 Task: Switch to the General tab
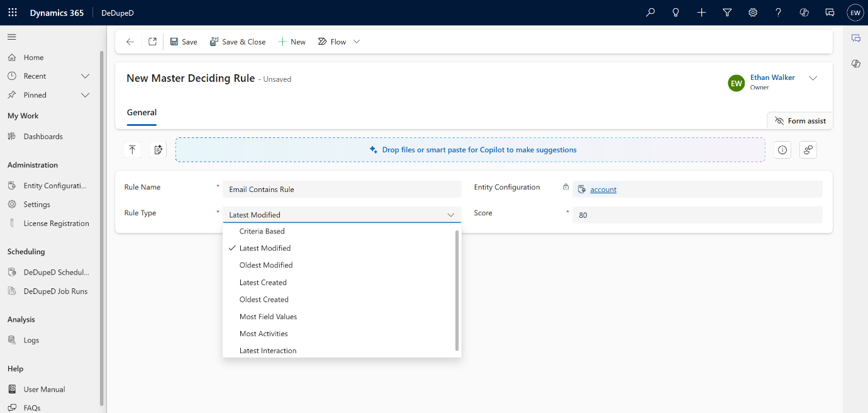[142, 112]
